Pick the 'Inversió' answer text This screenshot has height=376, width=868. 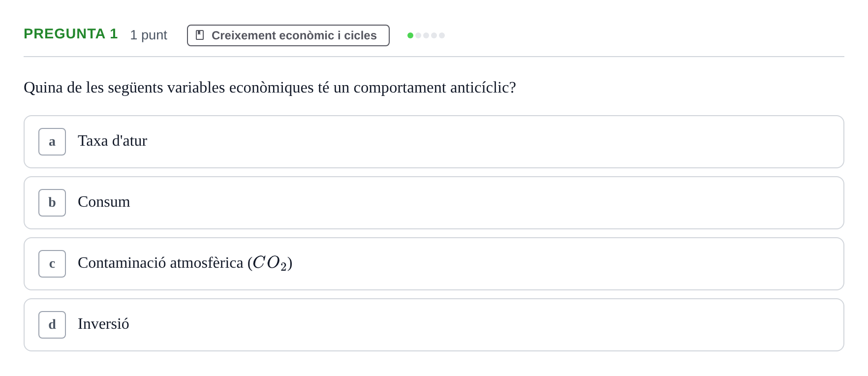tap(103, 324)
